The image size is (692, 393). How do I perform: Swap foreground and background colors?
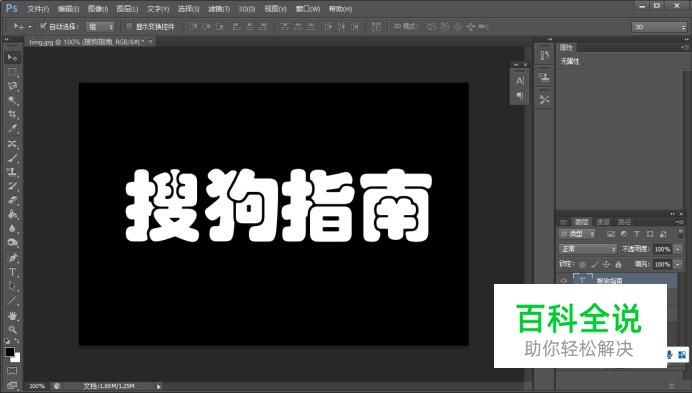click(17, 341)
